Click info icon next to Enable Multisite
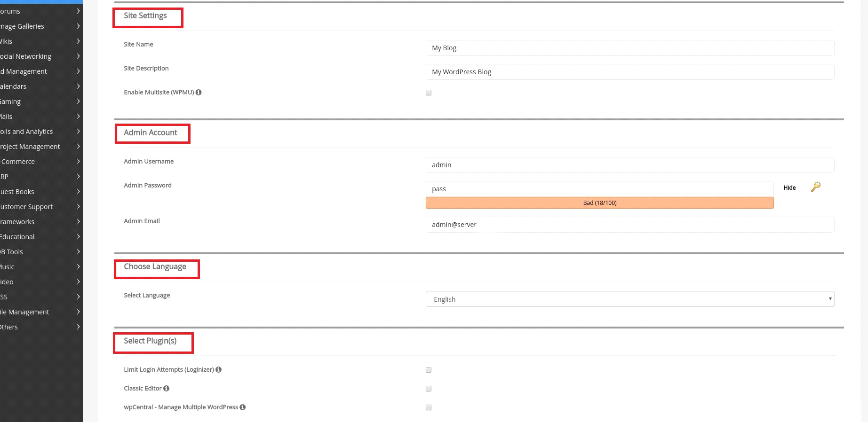 199,93
